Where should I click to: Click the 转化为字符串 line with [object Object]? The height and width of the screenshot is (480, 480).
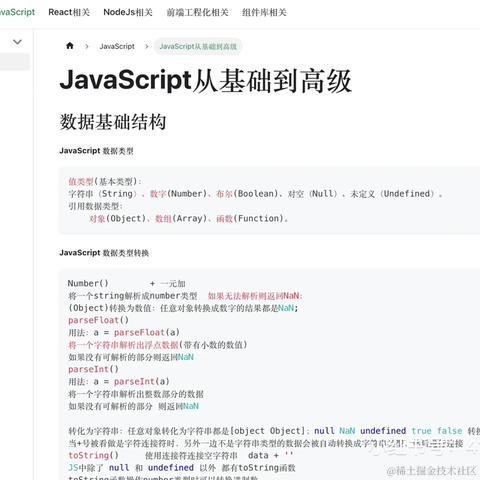[x=274, y=431]
